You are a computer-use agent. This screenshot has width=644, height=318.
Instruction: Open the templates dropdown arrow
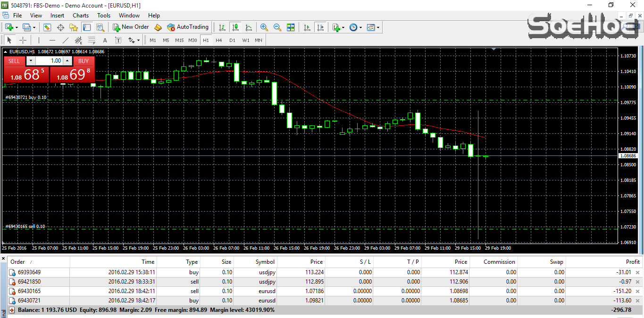coord(378,27)
